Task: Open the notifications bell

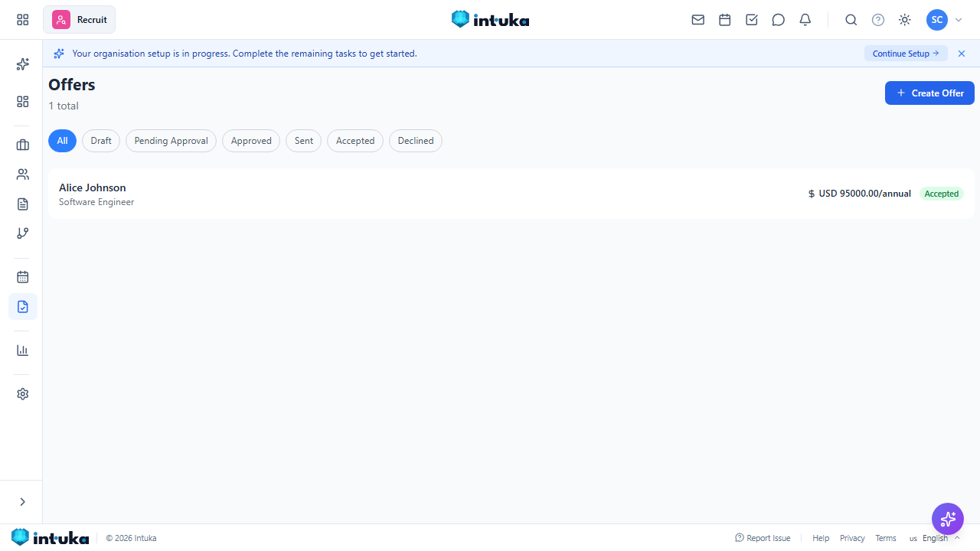Action: tap(805, 20)
